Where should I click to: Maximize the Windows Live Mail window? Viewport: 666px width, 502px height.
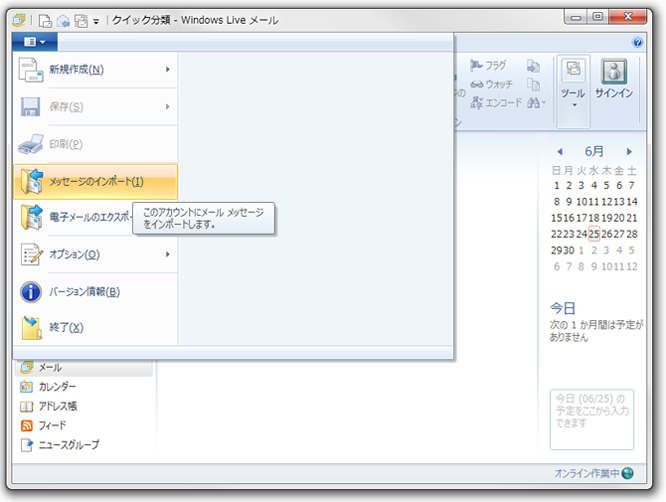tap(598, 17)
